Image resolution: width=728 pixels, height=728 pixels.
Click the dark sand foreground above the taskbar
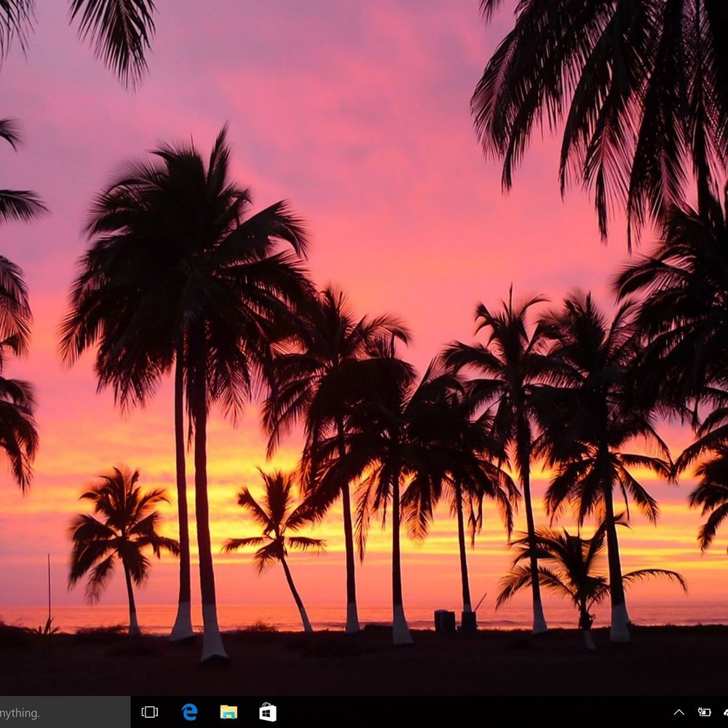coord(364,670)
